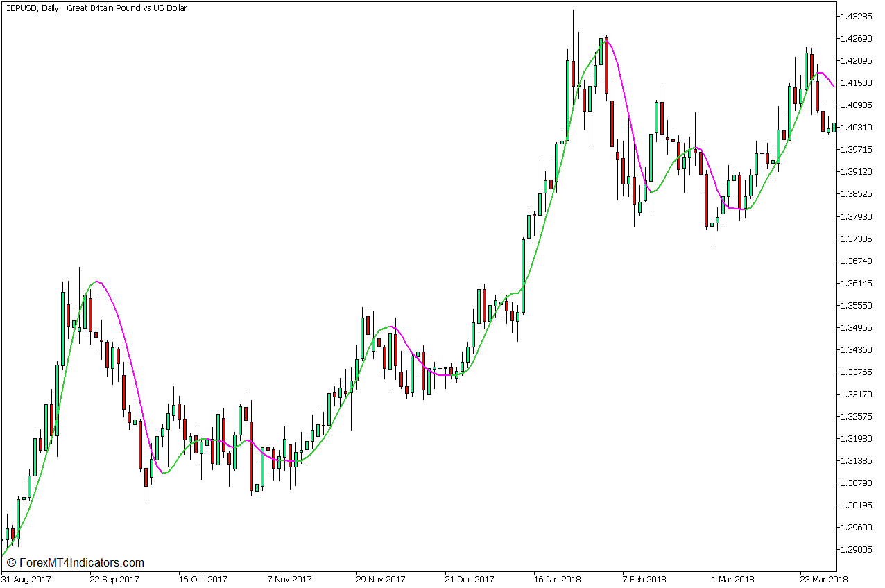Select the 21 Dec 2017 date label
This screenshot has height=588, width=885.
point(470,580)
